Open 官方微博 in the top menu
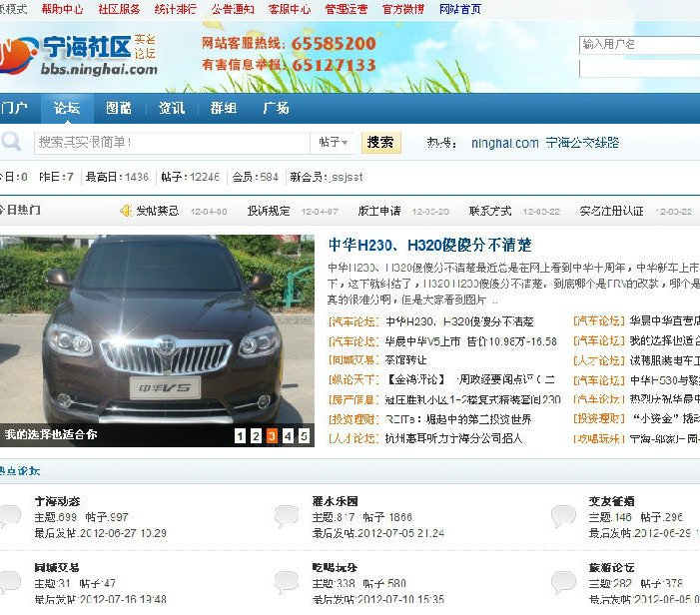Viewport: 700px width, 615px height. pyautogui.click(x=403, y=9)
